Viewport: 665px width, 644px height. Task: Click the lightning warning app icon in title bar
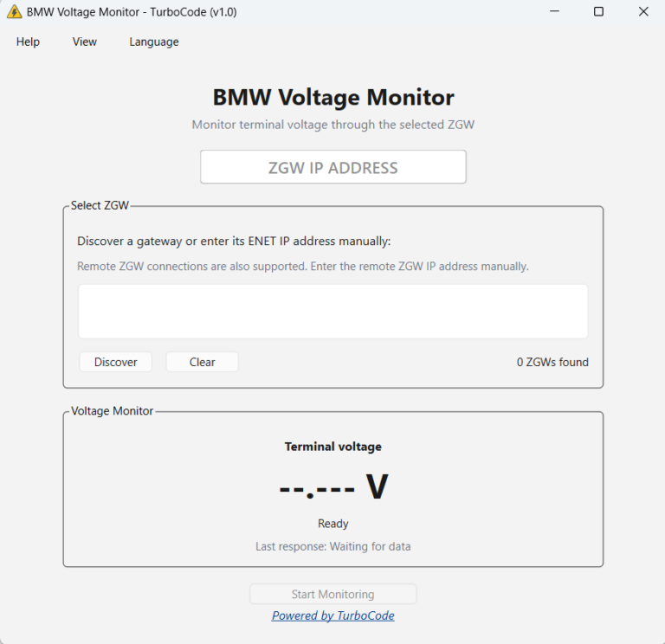[x=15, y=12]
